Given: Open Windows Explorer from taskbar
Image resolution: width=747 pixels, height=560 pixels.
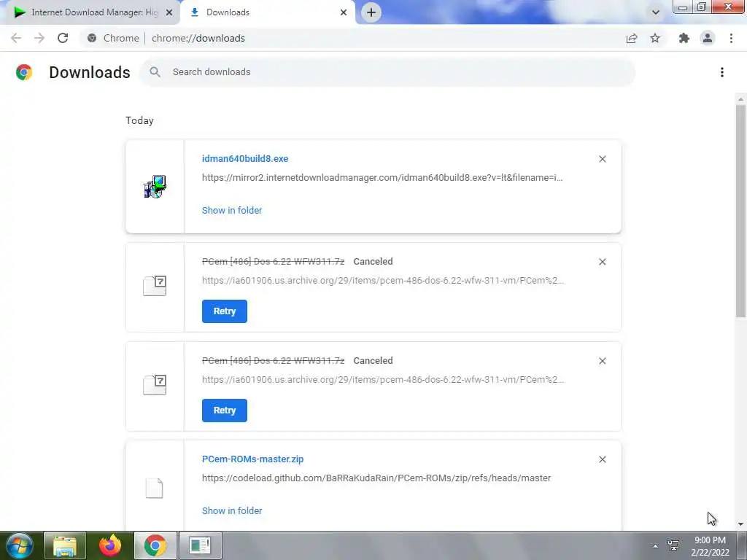Looking at the screenshot, I should pos(65,545).
